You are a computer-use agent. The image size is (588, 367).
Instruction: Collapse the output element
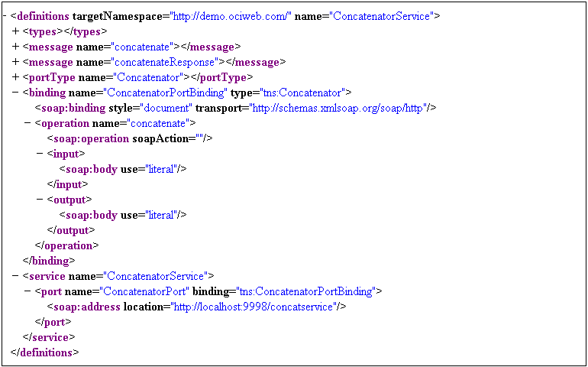coord(40,200)
